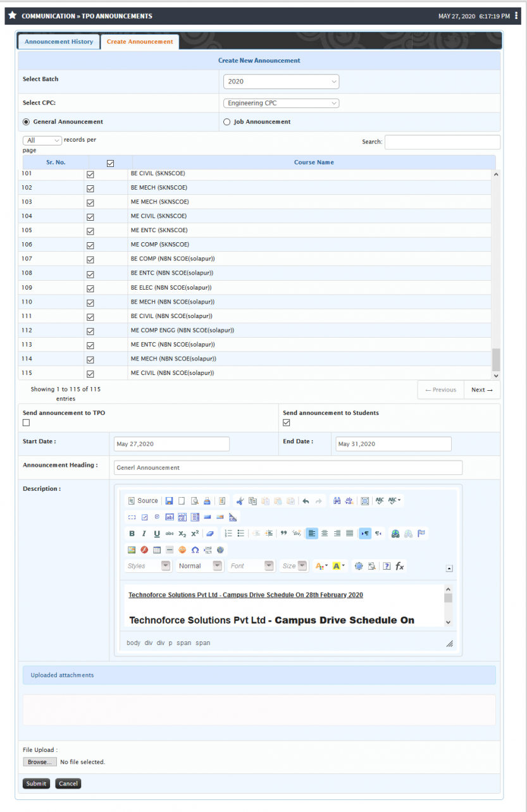Apply Superscript formatting

click(195, 534)
